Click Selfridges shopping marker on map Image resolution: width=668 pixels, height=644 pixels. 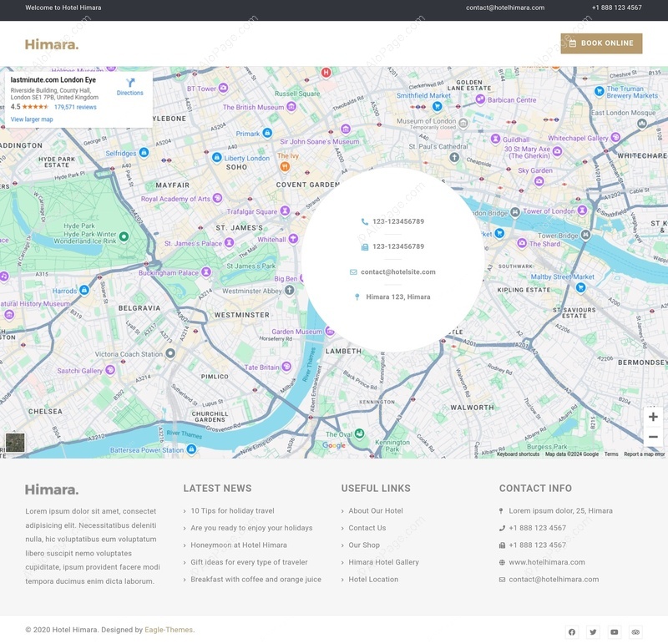[x=144, y=153]
